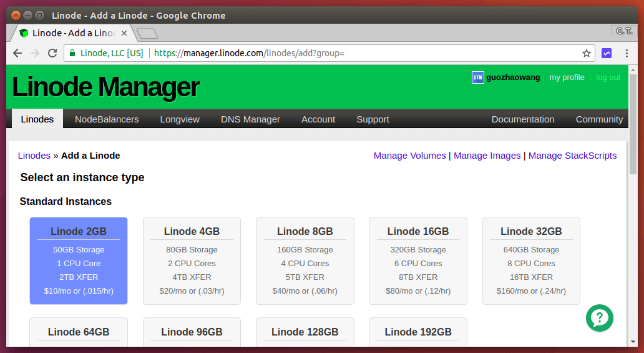Open Chrome's three-dot menu

click(x=627, y=53)
